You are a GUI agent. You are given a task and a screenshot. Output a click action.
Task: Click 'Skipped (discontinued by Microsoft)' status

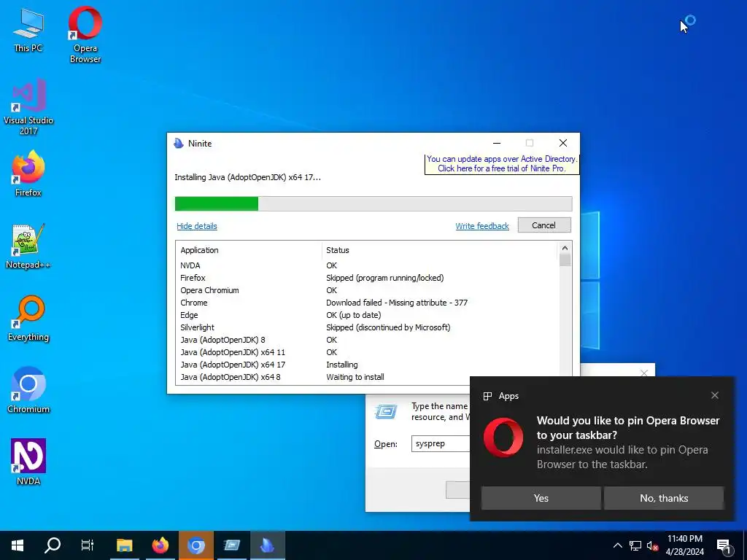tap(388, 327)
